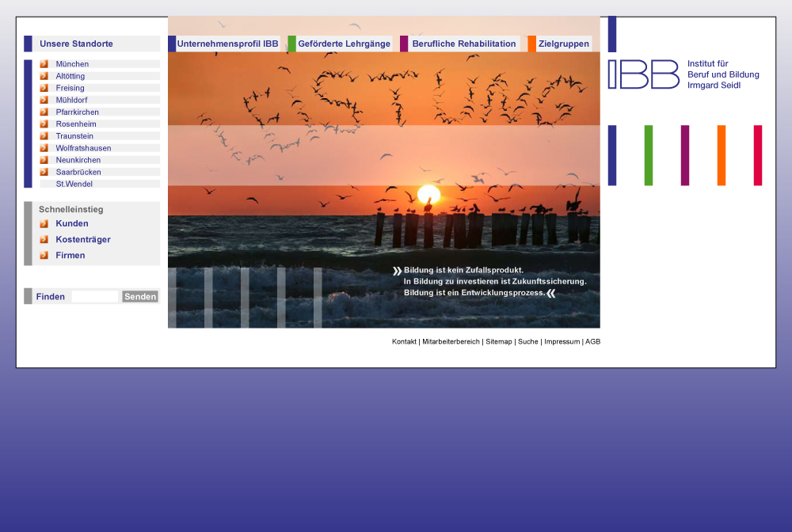Click the Finden search text field
The width and height of the screenshot is (792, 532).
click(x=94, y=297)
